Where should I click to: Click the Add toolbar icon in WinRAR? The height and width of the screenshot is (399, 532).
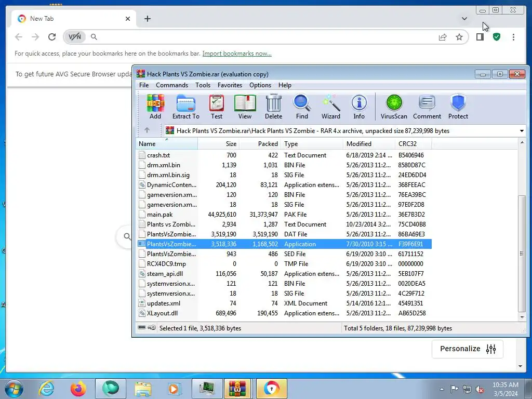coord(155,107)
